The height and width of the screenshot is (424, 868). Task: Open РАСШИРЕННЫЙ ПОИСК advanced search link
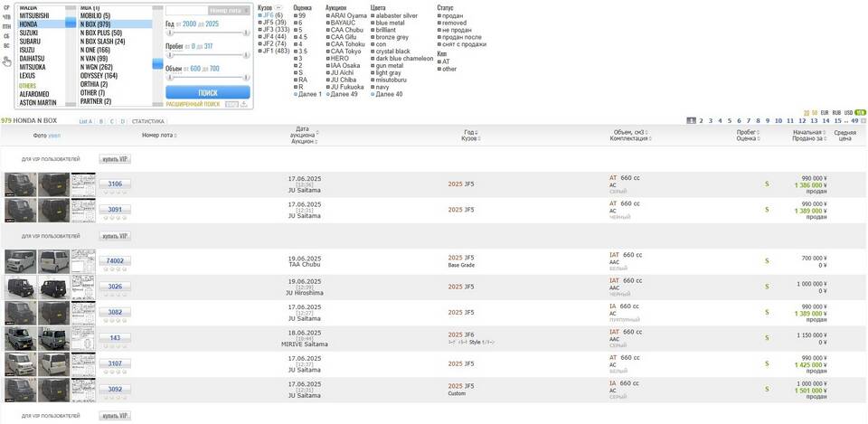pyautogui.click(x=193, y=104)
